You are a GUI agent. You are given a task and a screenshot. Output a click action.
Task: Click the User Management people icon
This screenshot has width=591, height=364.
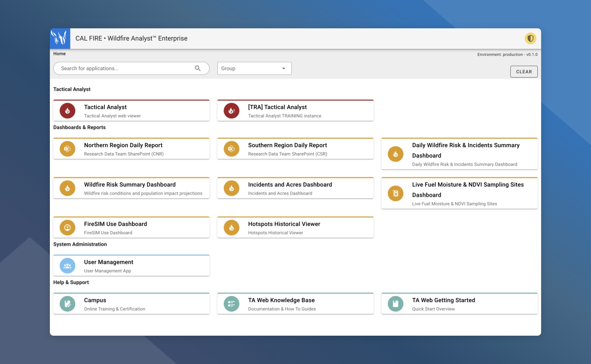[x=67, y=266]
